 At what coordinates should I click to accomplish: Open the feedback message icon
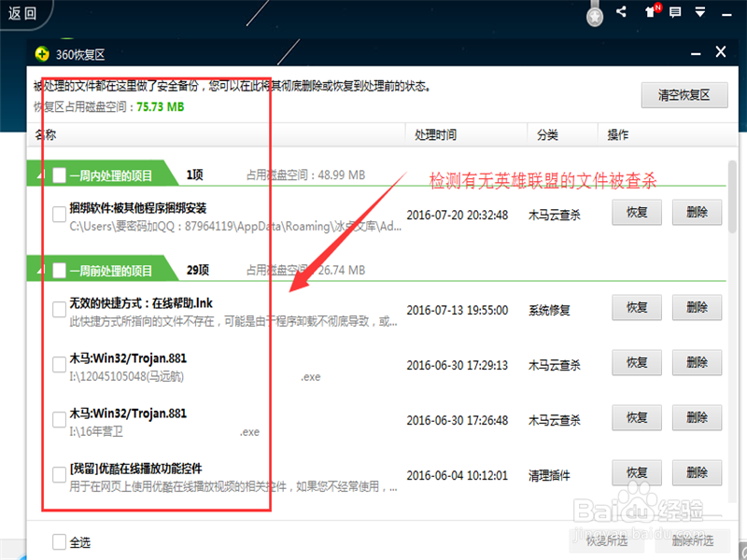674,12
